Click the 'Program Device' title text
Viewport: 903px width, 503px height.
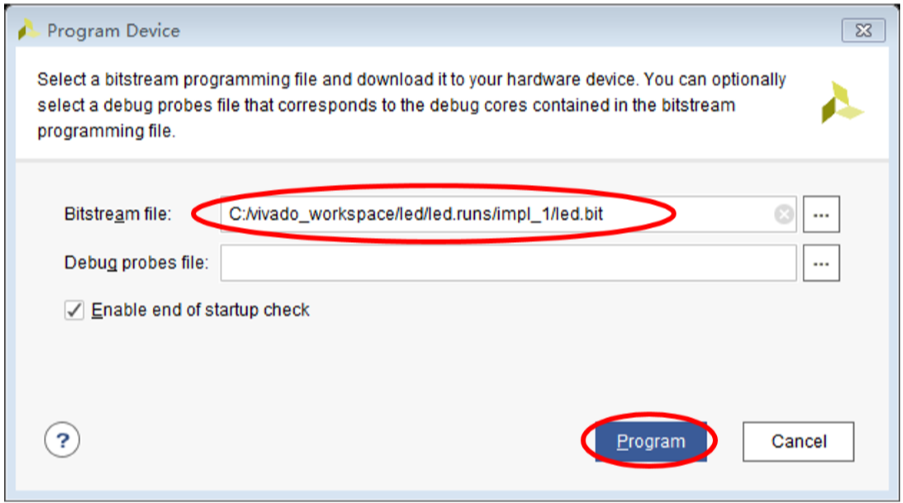click(x=113, y=31)
